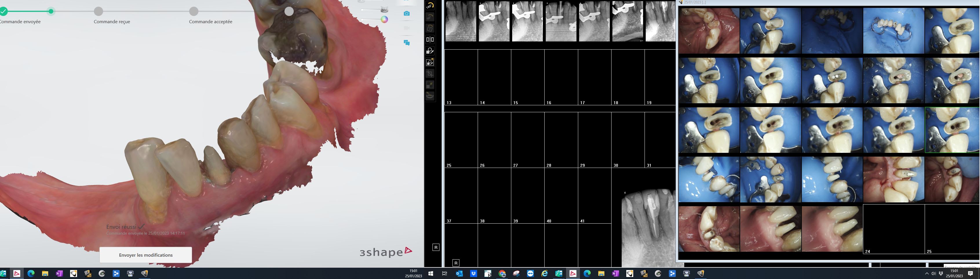Select the shapes annotation tool
This screenshot has width=980, height=279.
tap(430, 51)
